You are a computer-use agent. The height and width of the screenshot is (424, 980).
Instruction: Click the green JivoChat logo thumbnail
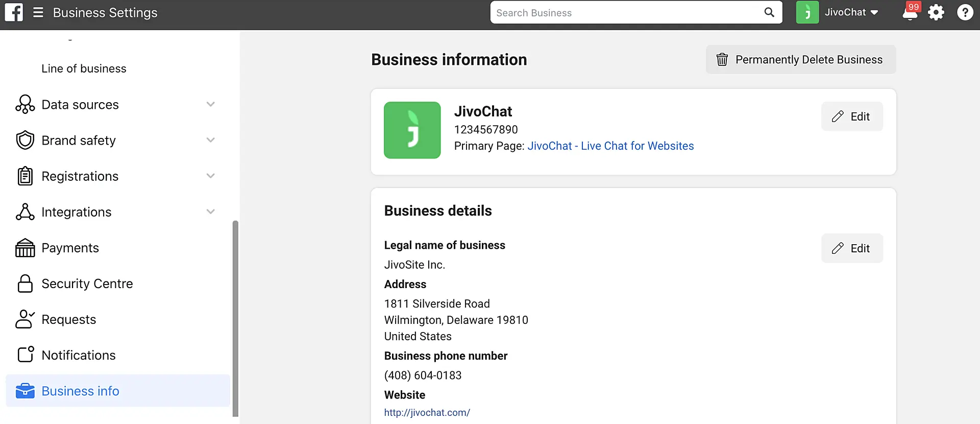[412, 130]
